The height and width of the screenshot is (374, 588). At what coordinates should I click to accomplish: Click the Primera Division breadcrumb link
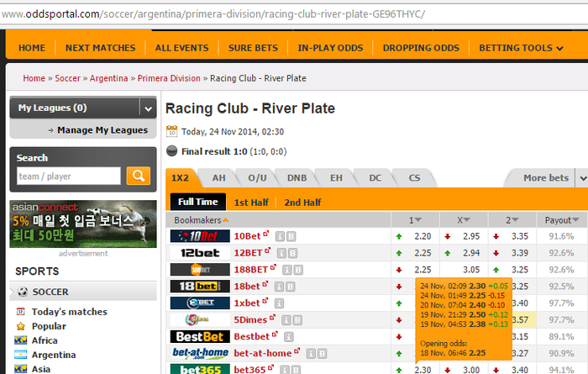point(169,78)
